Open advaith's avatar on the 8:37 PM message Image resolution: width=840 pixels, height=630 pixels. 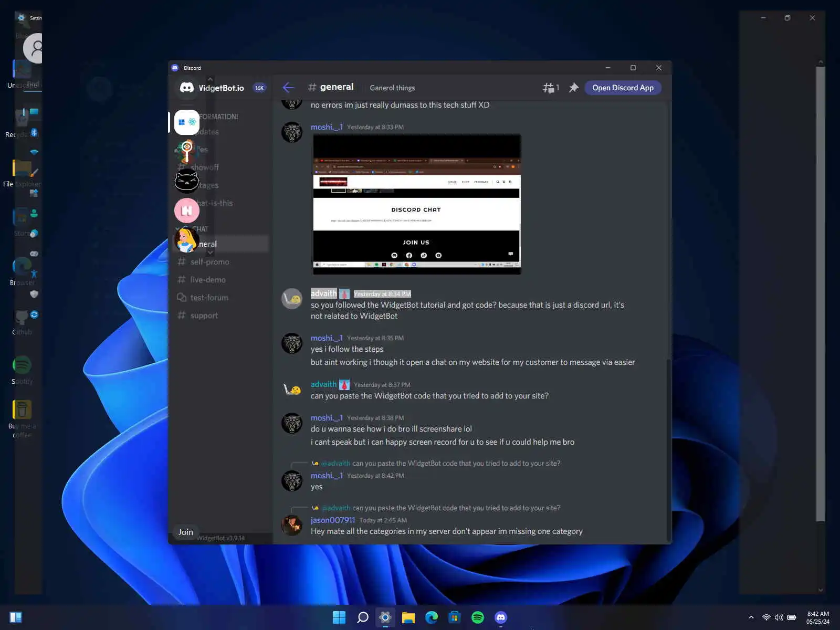(x=292, y=390)
